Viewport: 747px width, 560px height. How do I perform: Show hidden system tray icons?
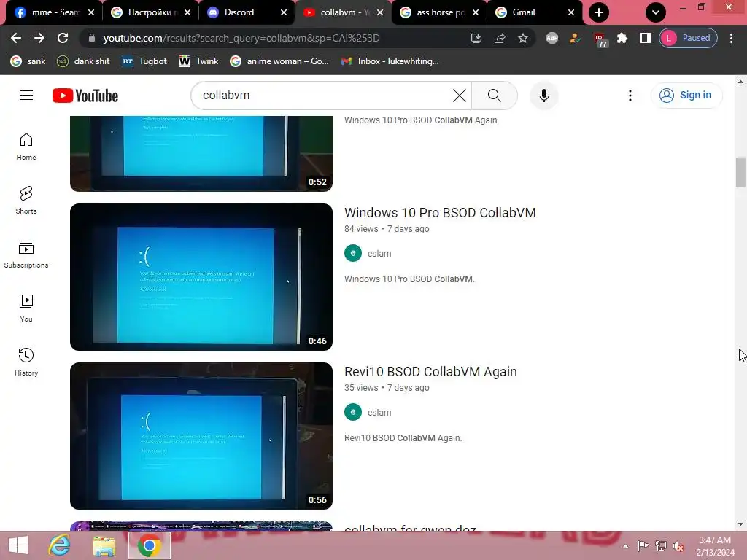[x=625, y=546]
